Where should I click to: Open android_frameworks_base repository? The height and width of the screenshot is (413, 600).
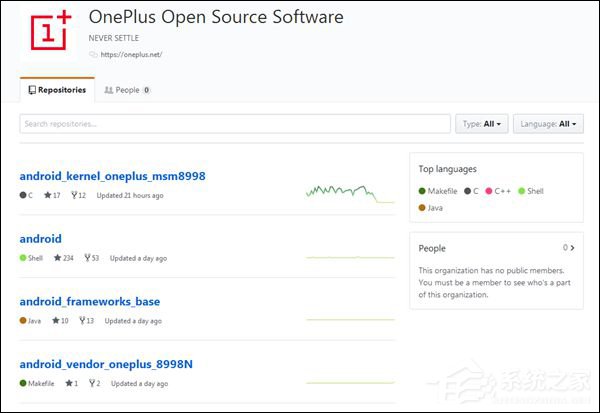click(x=90, y=302)
